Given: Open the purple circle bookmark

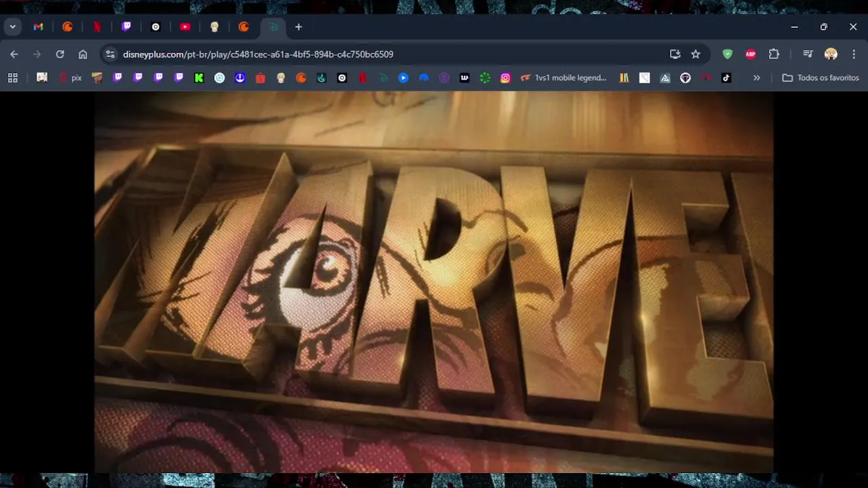Looking at the screenshot, I should pos(444,78).
